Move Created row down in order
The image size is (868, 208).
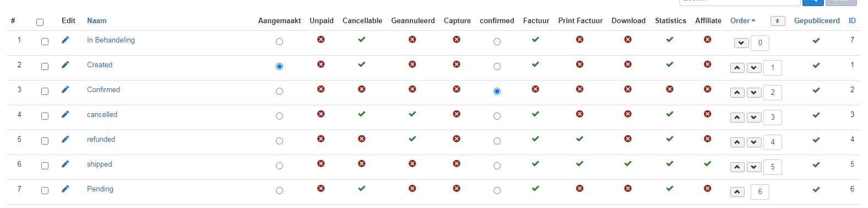(754, 68)
